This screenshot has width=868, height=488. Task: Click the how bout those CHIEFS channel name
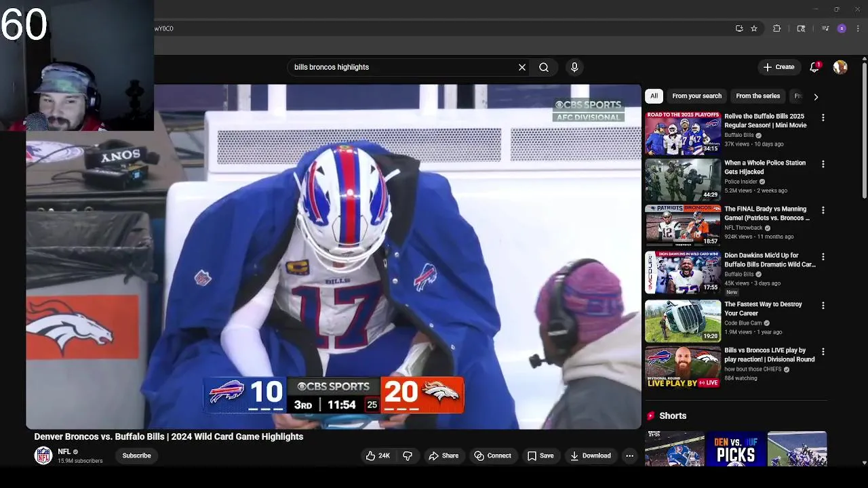[x=753, y=369]
